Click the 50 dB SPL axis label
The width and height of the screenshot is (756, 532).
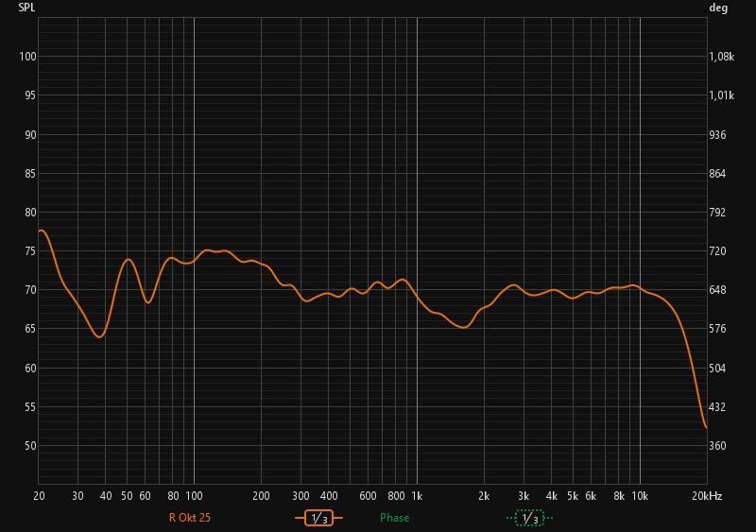point(29,446)
